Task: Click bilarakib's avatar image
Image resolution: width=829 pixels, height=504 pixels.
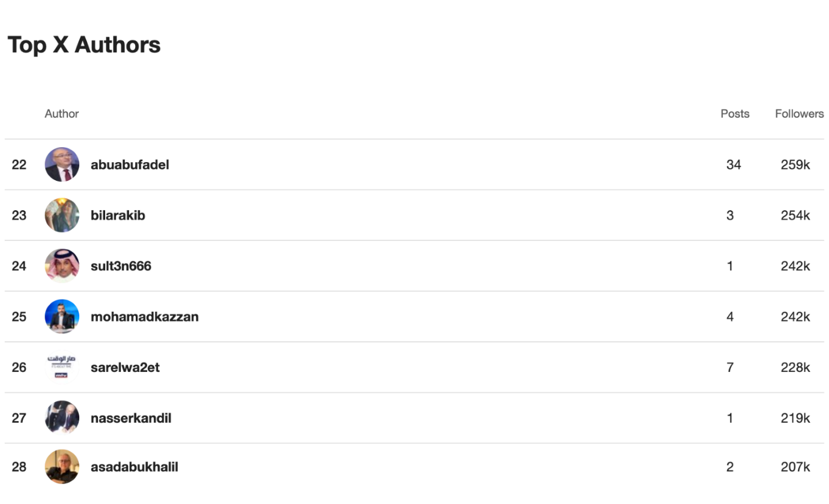Action: pos(62,215)
